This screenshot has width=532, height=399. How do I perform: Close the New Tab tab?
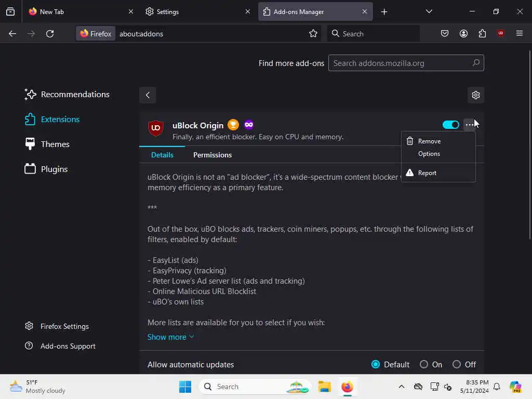tap(131, 11)
